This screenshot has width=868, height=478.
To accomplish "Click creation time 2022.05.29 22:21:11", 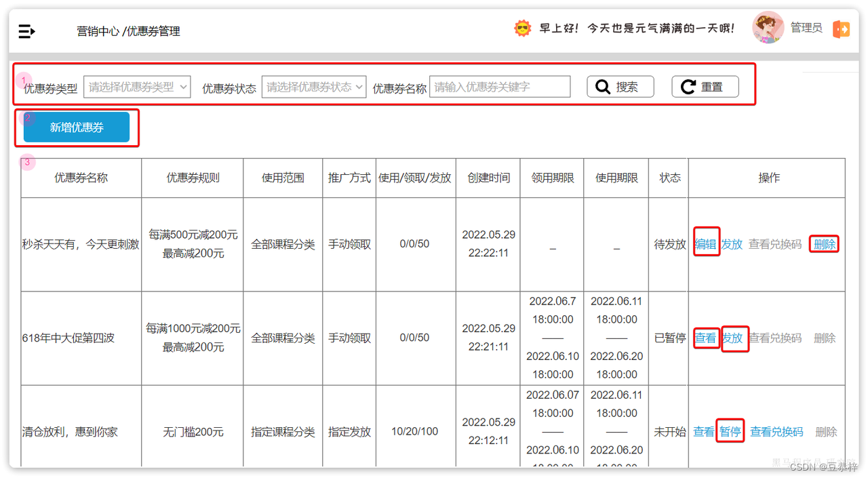I will [x=489, y=338].
